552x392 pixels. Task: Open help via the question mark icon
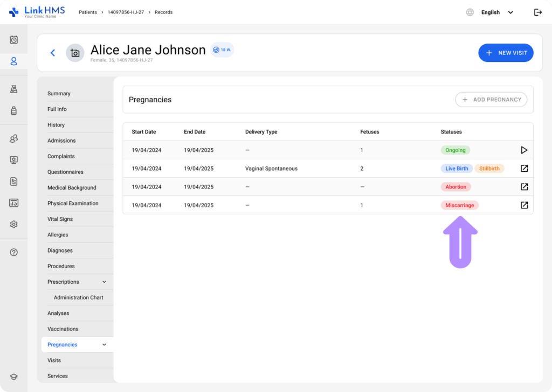click(14, 252)
